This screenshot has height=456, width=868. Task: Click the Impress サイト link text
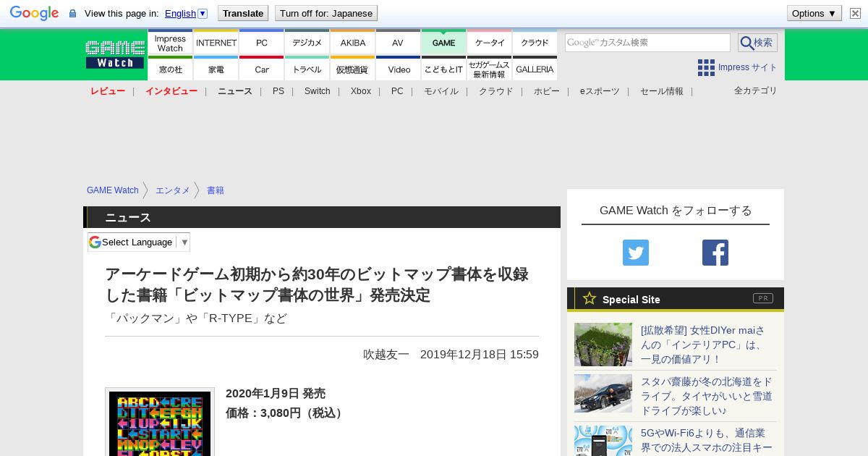(748, 67)
